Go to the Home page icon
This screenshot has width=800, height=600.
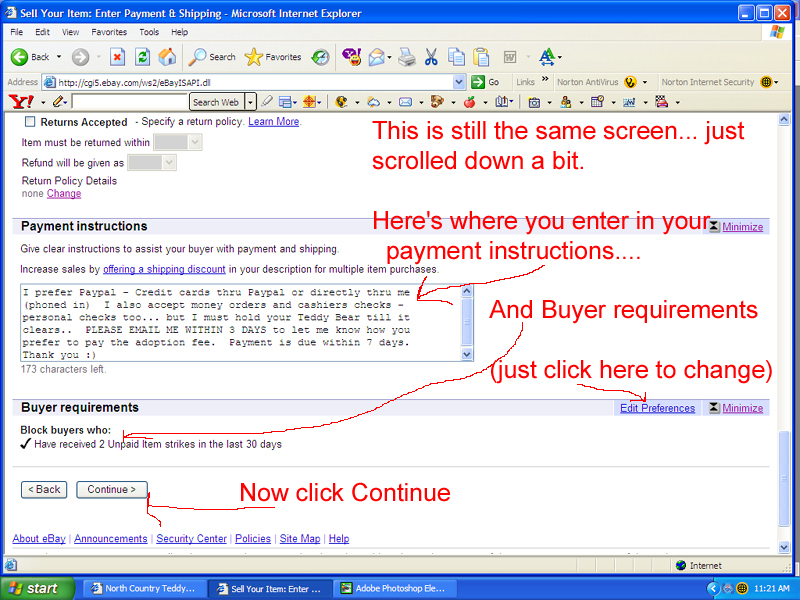(167, 57)
